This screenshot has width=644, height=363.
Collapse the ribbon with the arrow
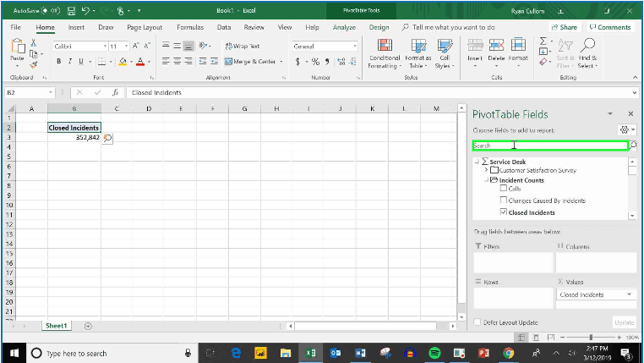pos(635,77)
